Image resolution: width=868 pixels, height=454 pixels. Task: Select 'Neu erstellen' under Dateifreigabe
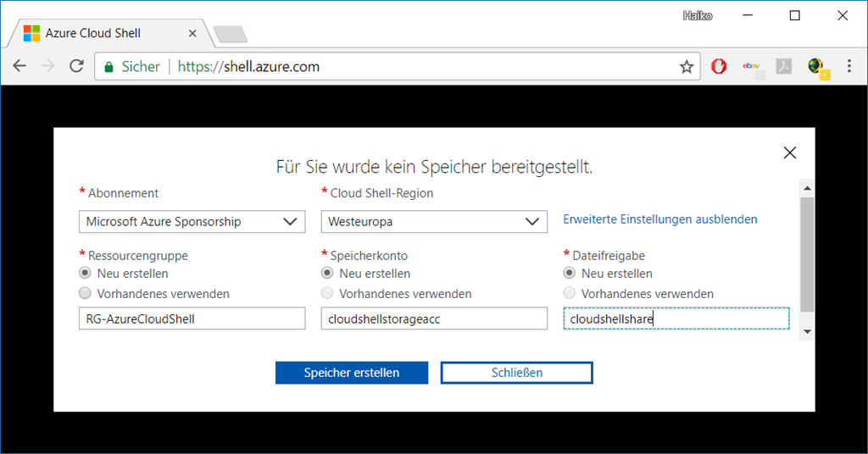(x=570, y=274)
